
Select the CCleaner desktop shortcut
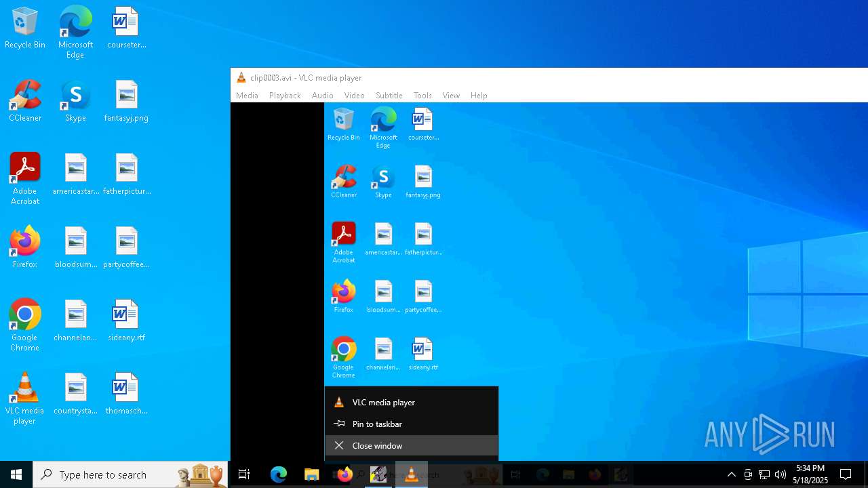tap(25, 102)
